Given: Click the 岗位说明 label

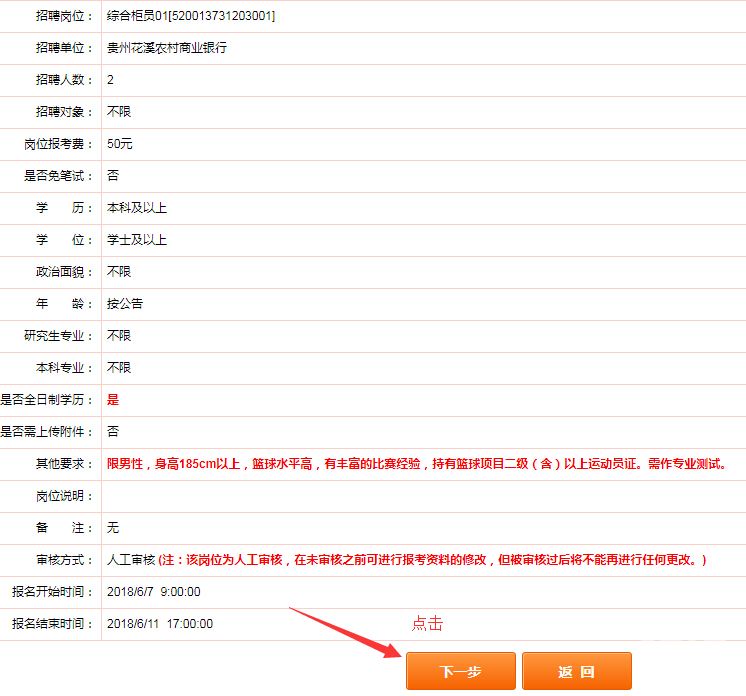Looking at the screenshot, I should [x=64, y=496].
